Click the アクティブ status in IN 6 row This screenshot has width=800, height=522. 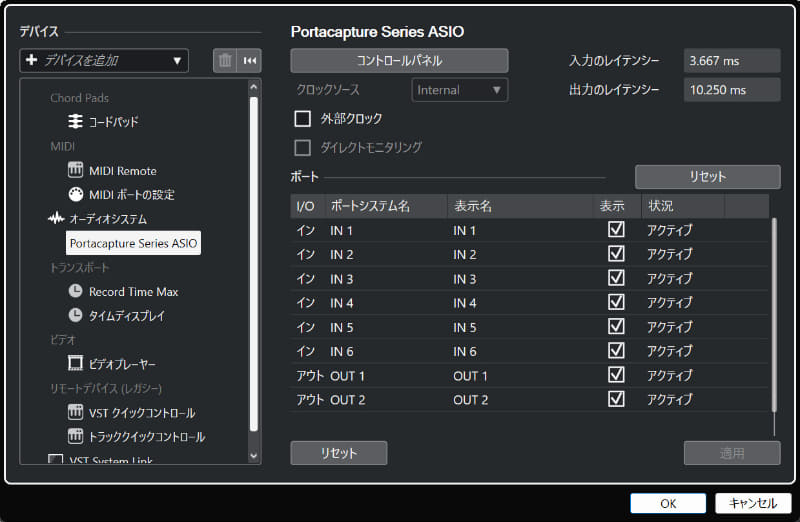point(670,351)
